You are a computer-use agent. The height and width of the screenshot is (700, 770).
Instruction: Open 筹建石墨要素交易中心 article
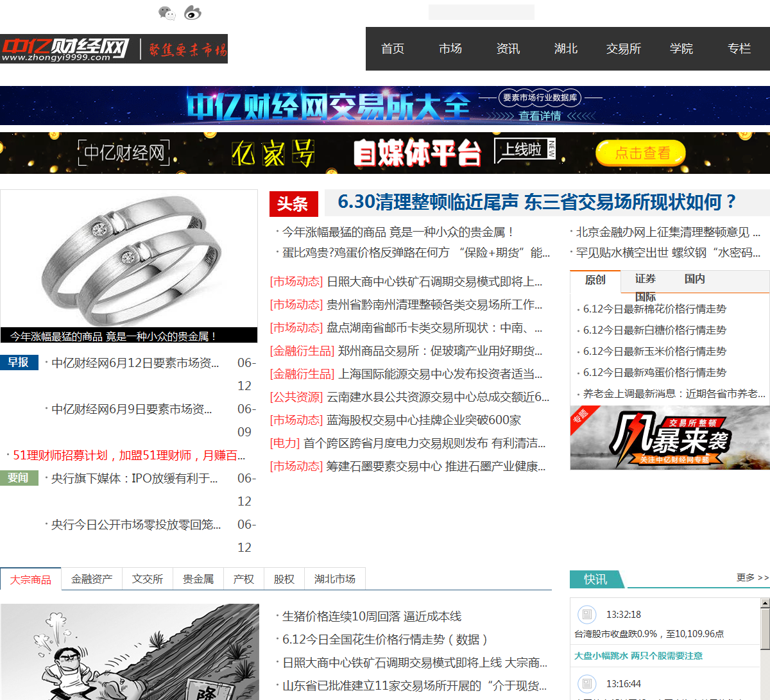pyautogui.click(x=436, y=466)
